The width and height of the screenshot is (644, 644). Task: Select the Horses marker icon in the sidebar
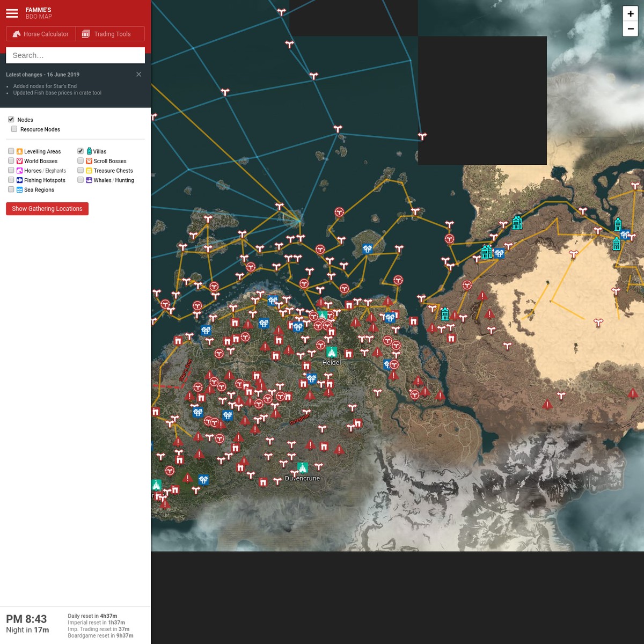(19, 170)
